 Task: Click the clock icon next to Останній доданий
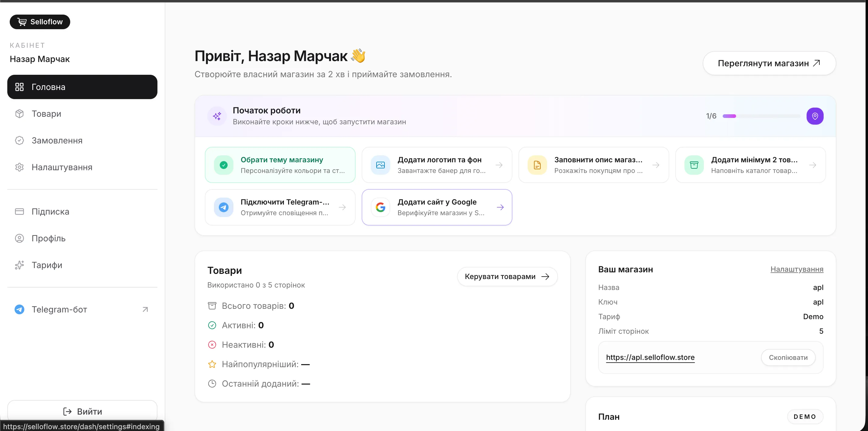pos(212,384)
